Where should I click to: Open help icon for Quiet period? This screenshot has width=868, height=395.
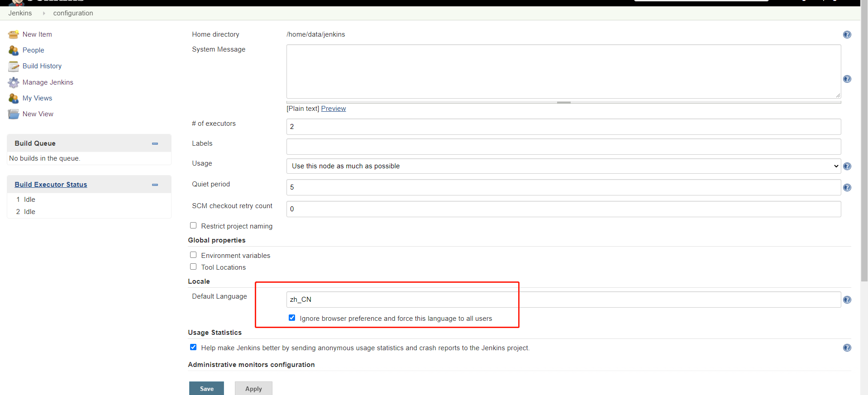pos(847,188)
